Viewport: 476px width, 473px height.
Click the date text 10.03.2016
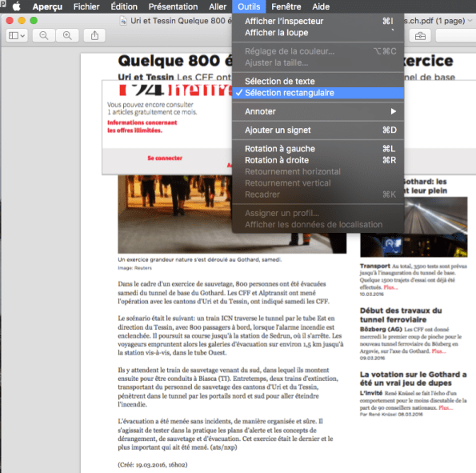371,294
